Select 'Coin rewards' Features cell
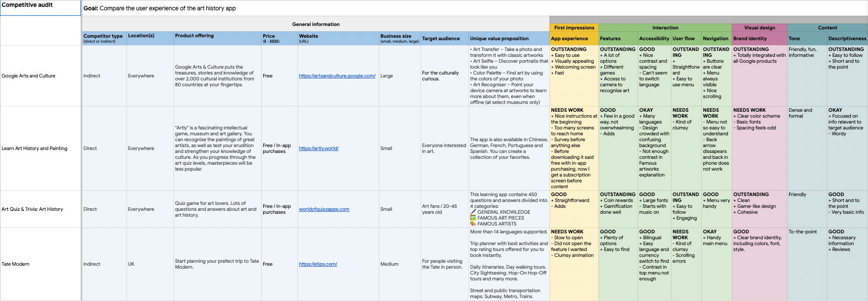The image size is (868, 301). (x=618, y=209)
